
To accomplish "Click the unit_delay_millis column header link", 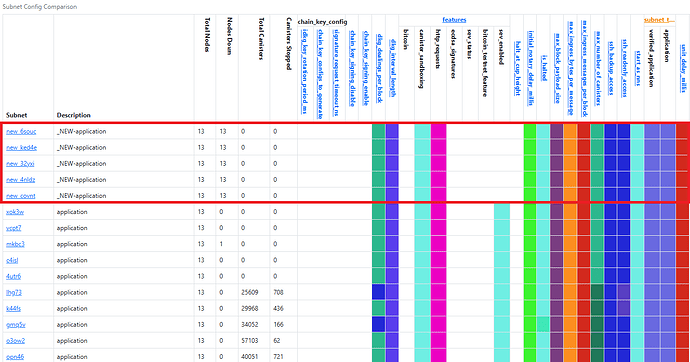I will pyautogui.click(x=683, y=68).
